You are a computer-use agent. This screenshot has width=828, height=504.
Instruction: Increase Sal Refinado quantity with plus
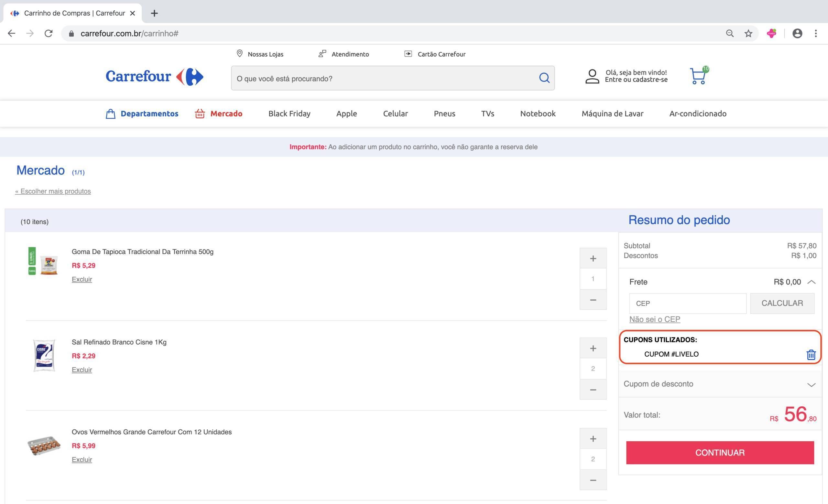[x=593, y=348]
